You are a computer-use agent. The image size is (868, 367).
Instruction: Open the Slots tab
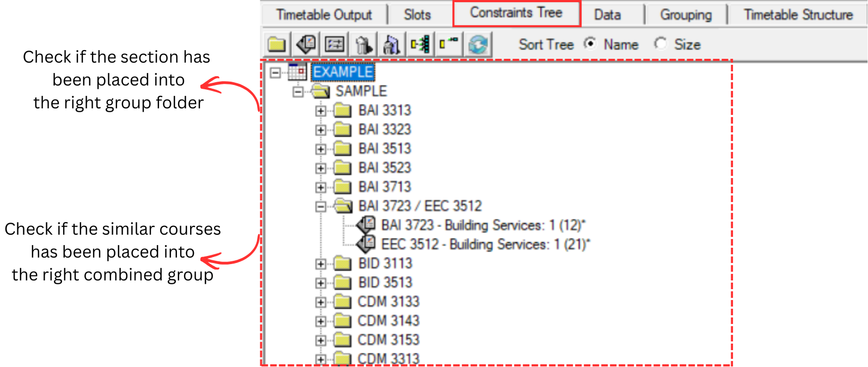coord(418,15)
